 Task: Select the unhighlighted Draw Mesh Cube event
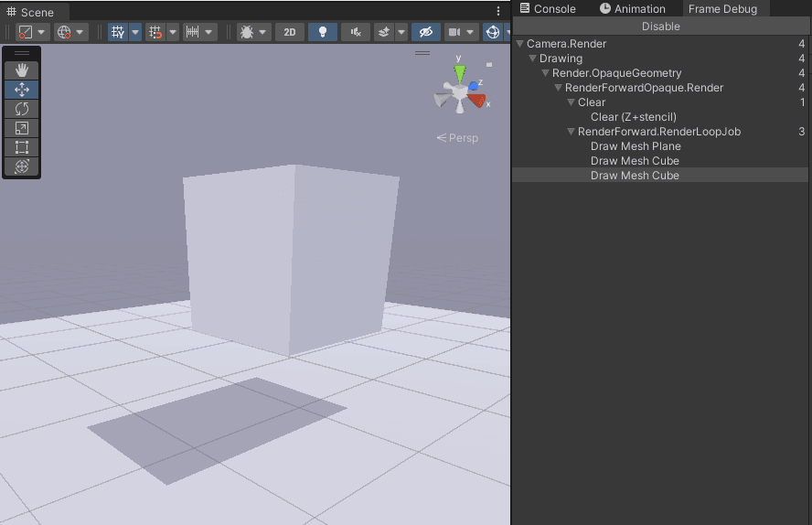point(635,160)
